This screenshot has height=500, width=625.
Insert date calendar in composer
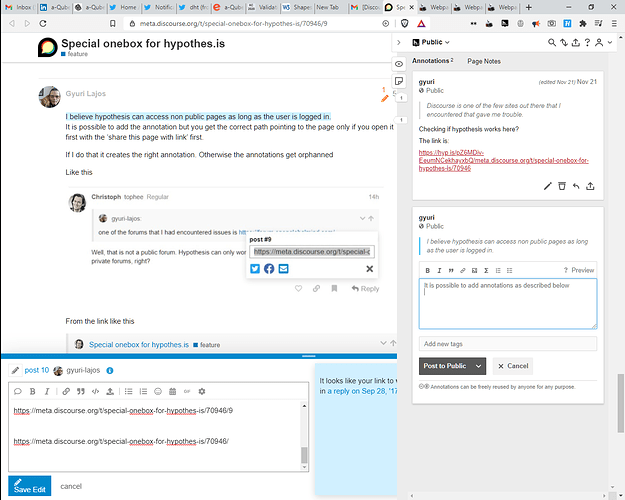tap(173, 392)
